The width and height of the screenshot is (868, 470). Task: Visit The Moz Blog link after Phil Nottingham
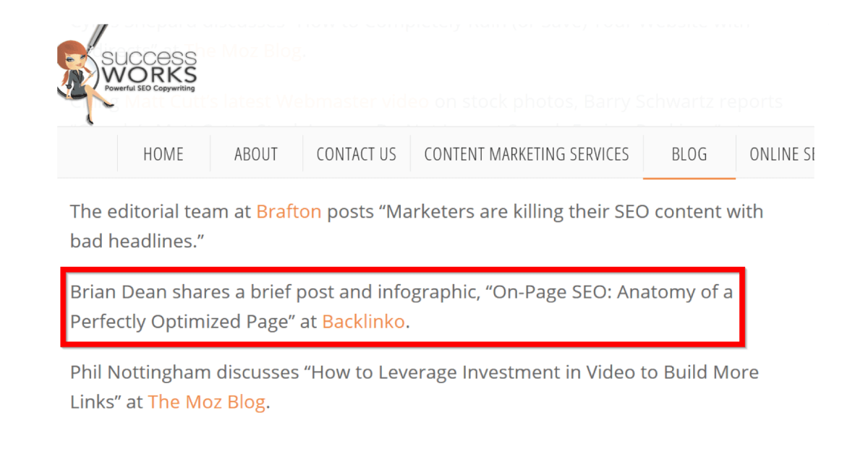click(207, 402)
